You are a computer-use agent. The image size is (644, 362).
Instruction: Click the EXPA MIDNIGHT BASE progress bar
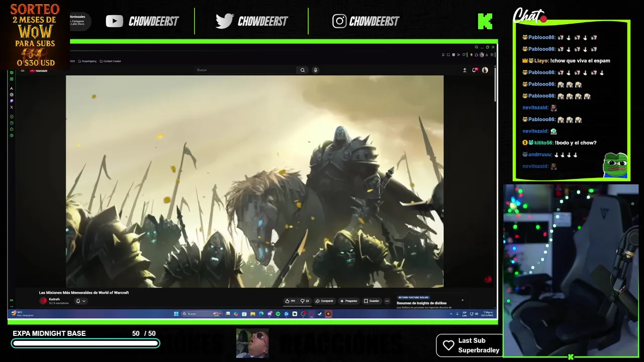(x=86, y=343)
